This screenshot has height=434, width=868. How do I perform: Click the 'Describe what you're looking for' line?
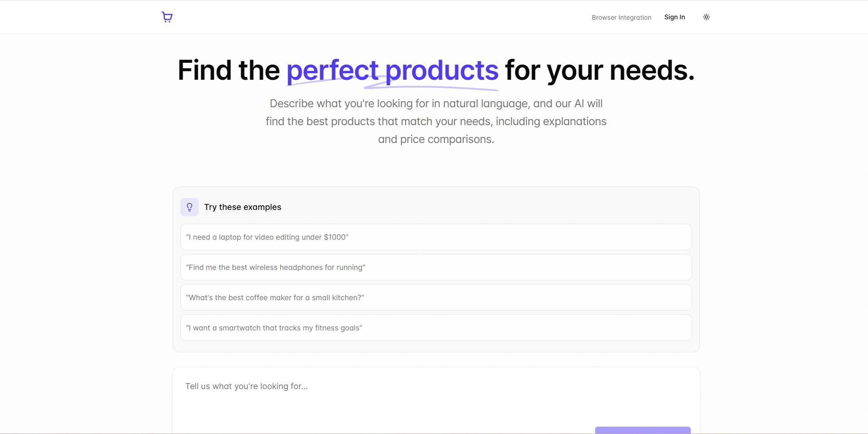(x=436, y=104)
